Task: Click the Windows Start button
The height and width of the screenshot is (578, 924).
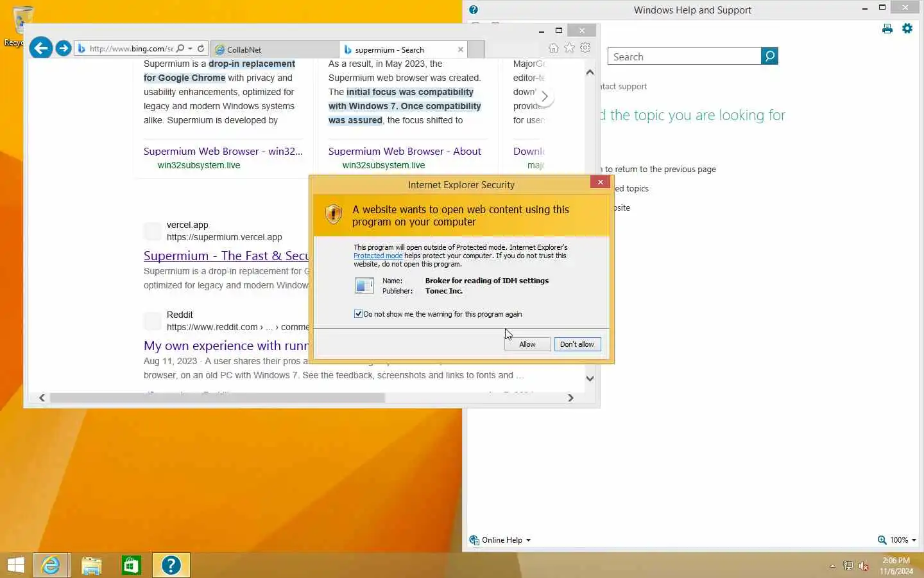Action: [15, 565]
